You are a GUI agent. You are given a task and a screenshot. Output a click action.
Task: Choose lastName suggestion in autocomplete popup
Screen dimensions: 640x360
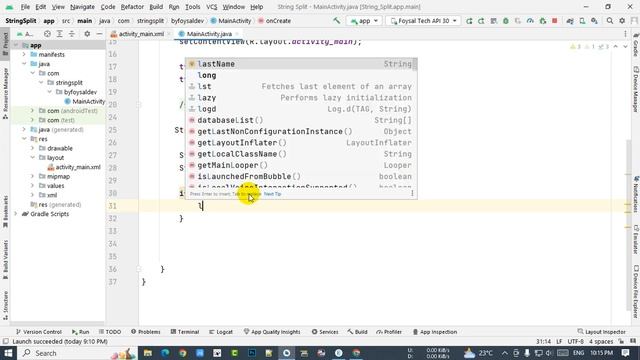click(301, 64)
